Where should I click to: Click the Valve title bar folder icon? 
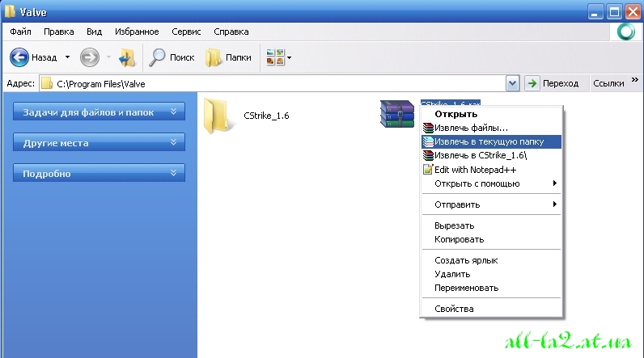(10, 12)
